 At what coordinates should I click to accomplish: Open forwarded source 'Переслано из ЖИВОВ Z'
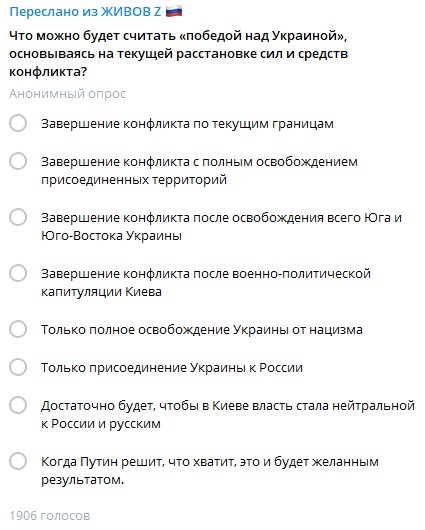click(85, 11)
